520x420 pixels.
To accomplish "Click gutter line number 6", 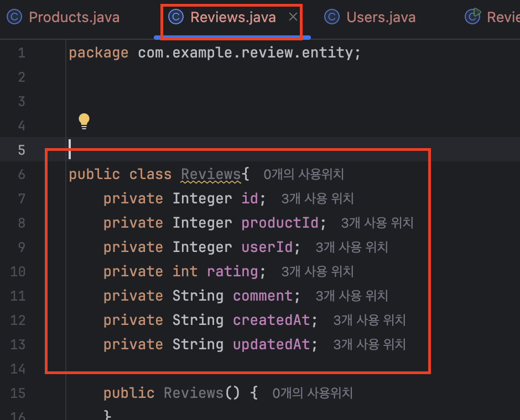I will (22, 175).
